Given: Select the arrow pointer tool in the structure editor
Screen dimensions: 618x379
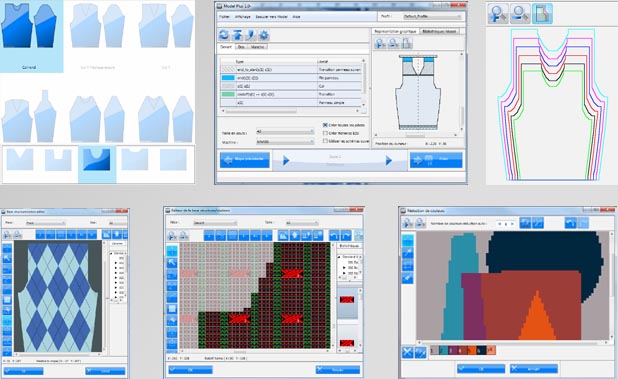Looking at the screenshot, I should pyautogui.click(x=172, y=262).
